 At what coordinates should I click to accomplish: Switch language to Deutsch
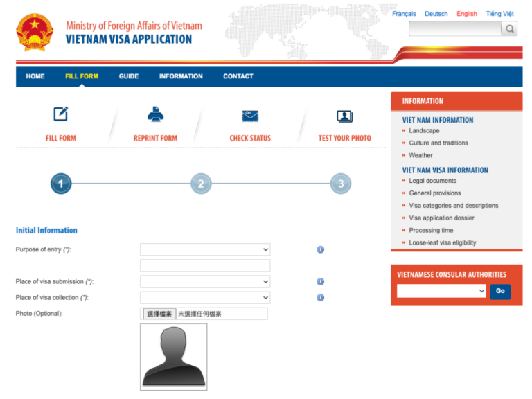pos(436,14)
